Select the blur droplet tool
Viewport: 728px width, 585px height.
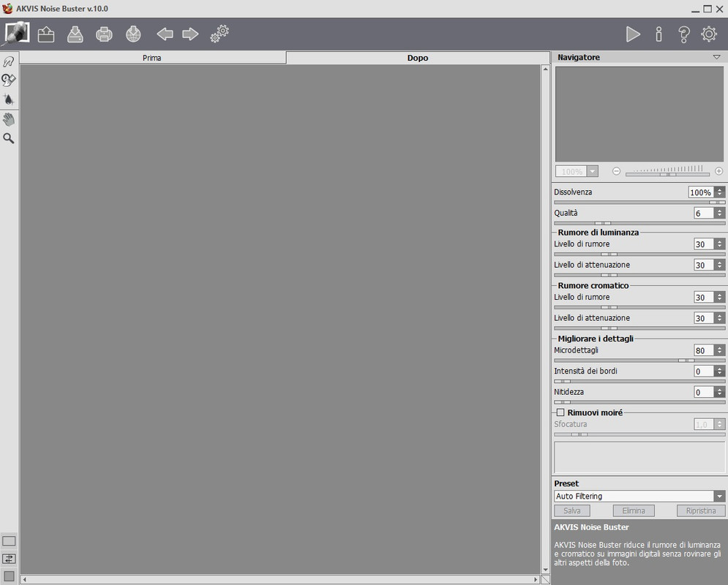pyautogui.click(x=9, y=99)
